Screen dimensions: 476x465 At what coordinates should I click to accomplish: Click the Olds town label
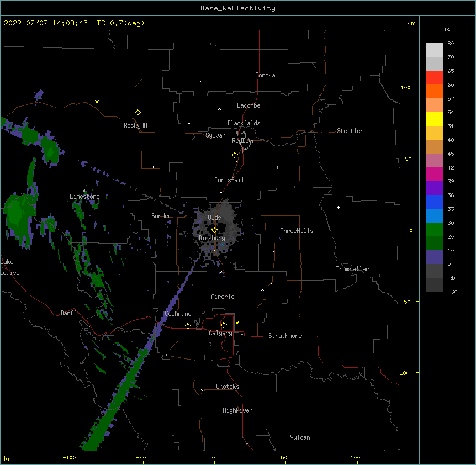[x=214, y=218]
